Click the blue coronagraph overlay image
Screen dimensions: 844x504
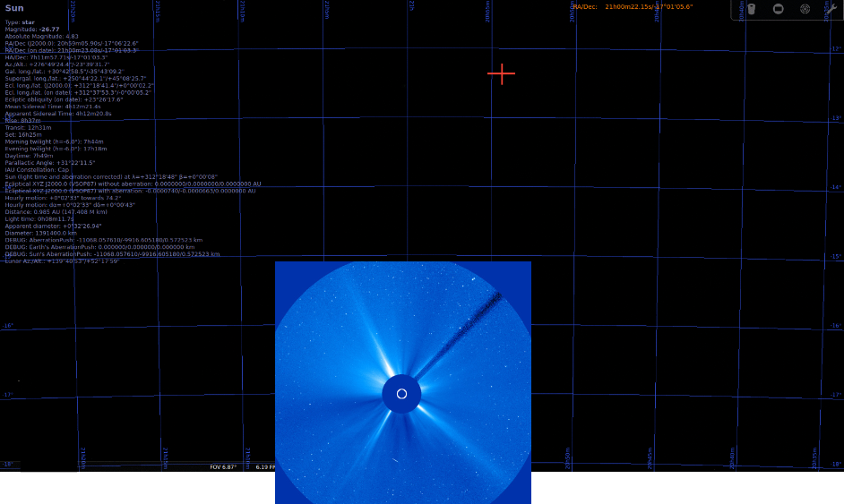[402, 382]
